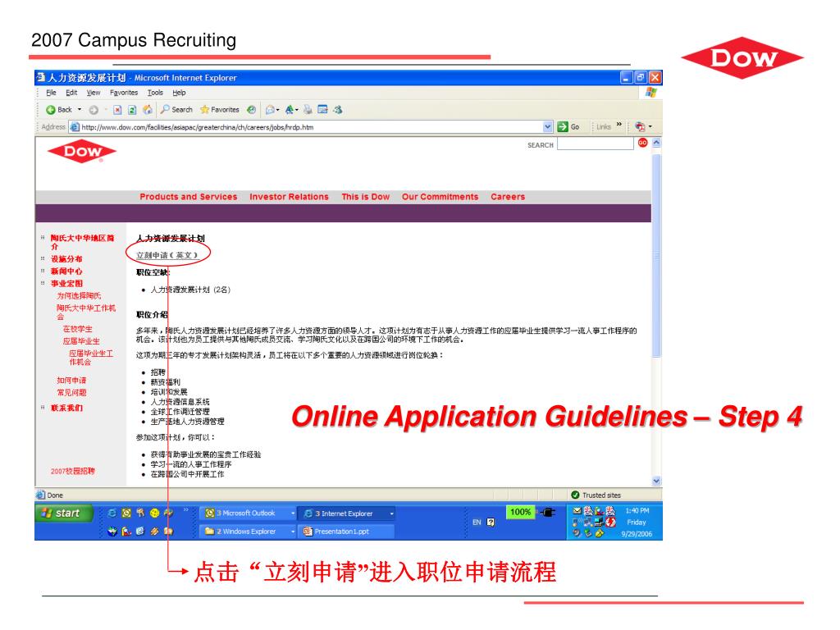Open the Search toolbar button
This screenshot has height=630, width=840.
(x=176, y=109)
